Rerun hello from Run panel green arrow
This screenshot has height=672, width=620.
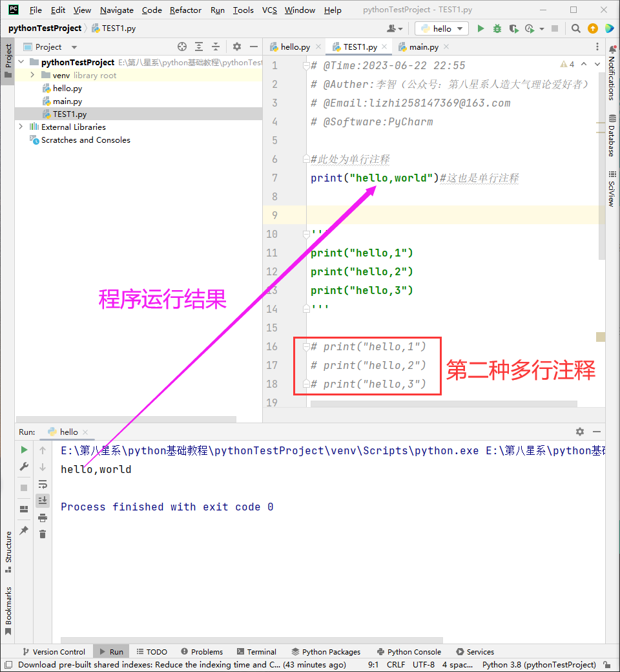pyautogui.click(x=25, y=450)
